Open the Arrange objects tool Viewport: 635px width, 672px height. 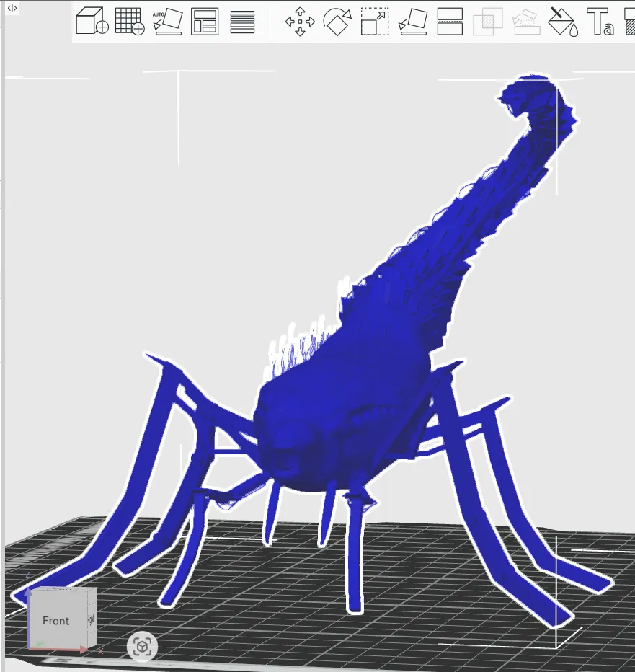[205, 22]
